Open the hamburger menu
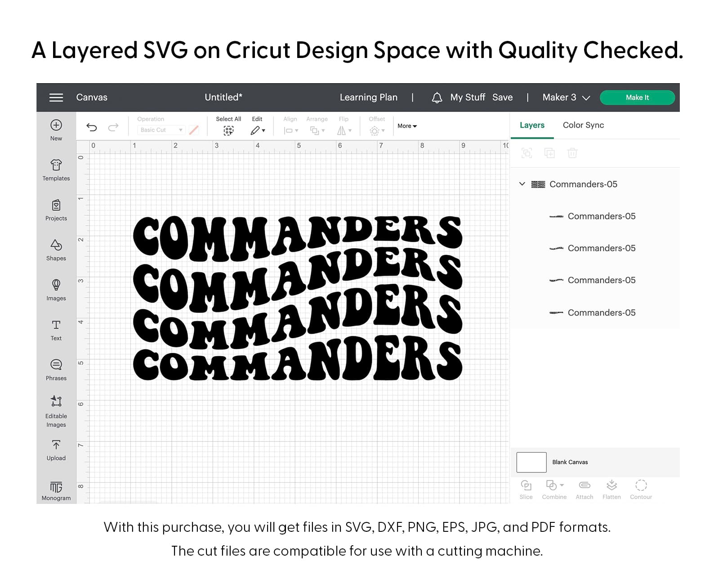The width and height of the screenshot is (714, 588). coord(56,98)
